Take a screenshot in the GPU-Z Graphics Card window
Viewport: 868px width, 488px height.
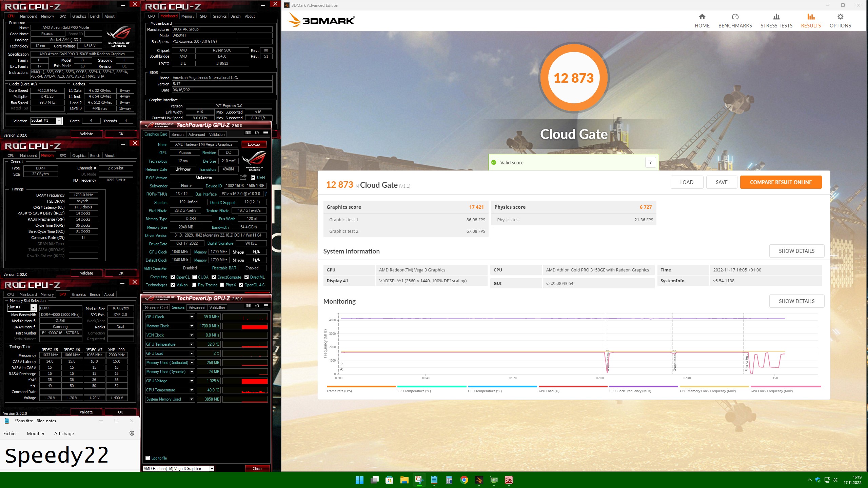[248, 133]
